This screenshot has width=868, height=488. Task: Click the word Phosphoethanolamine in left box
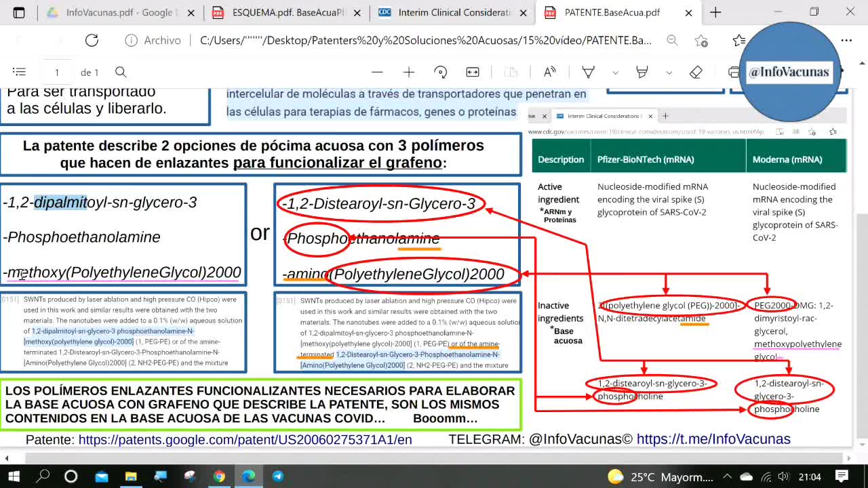84,237
